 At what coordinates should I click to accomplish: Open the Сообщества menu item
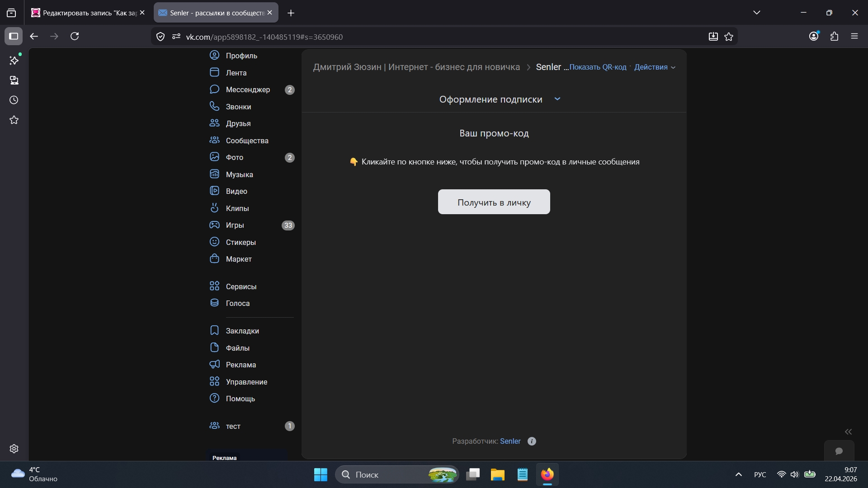(x=247, y=141)
